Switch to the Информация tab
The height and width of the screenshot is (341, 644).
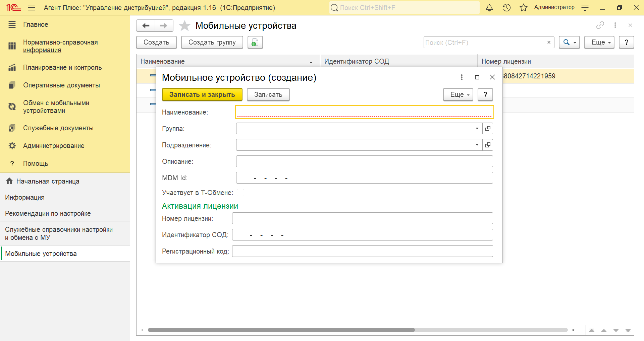pos(65,197)
